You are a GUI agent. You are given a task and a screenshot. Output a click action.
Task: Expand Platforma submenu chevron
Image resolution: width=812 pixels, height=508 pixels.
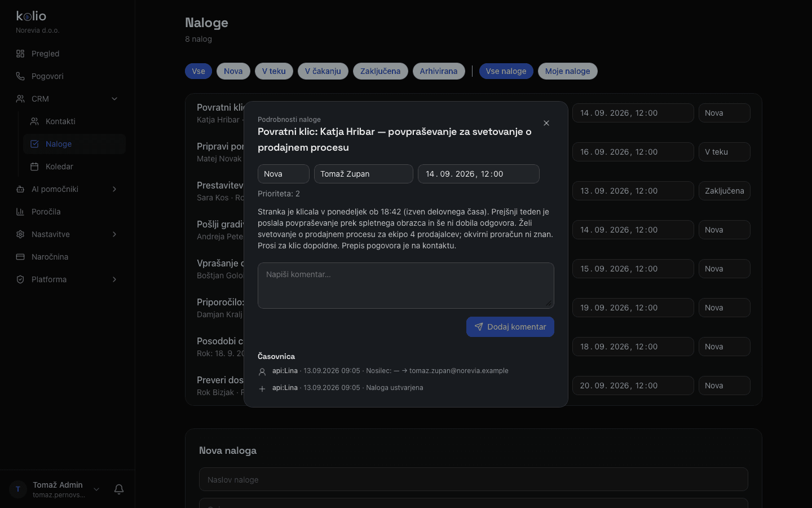point(114,279)
